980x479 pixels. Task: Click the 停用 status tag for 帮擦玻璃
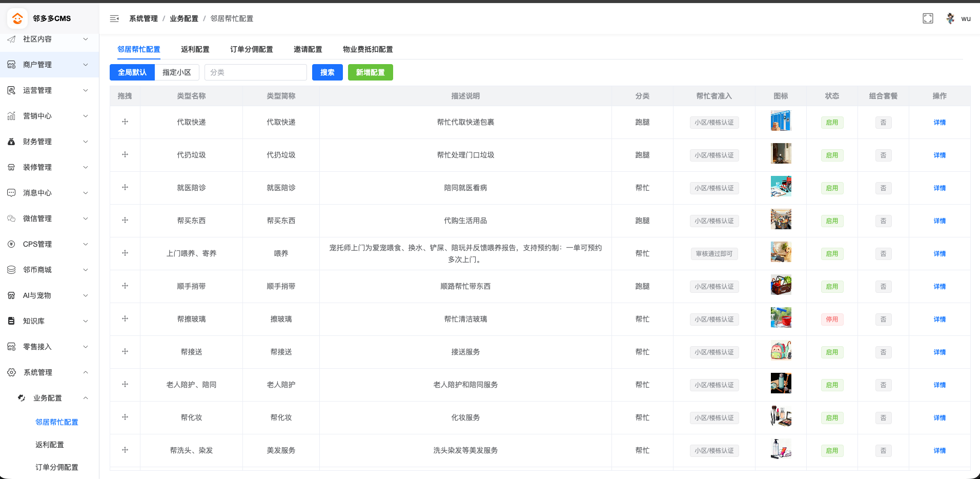pyautogui.click(x=832, y=320)
